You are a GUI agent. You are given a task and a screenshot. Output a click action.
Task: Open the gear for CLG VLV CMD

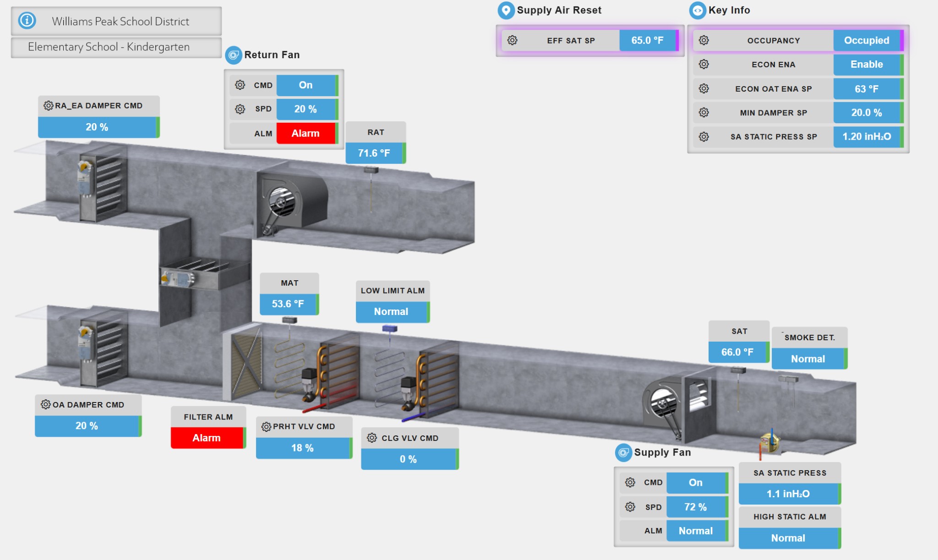(372, 438)
